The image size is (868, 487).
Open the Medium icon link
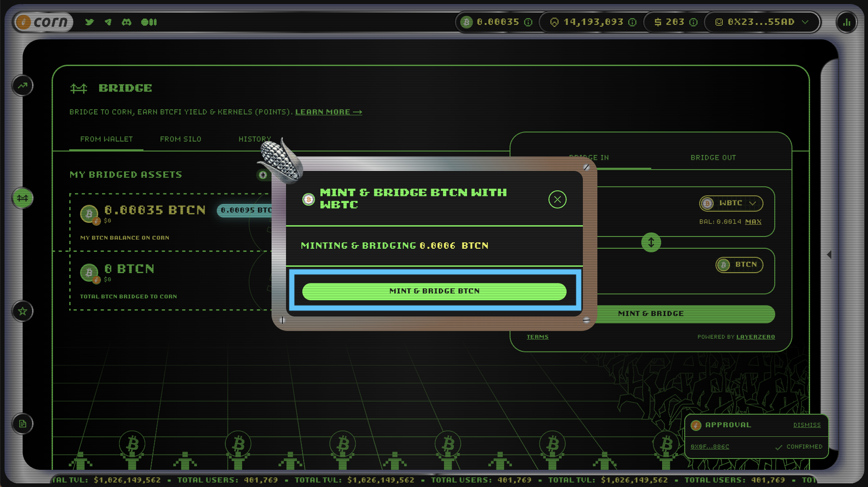click(149, 22)
